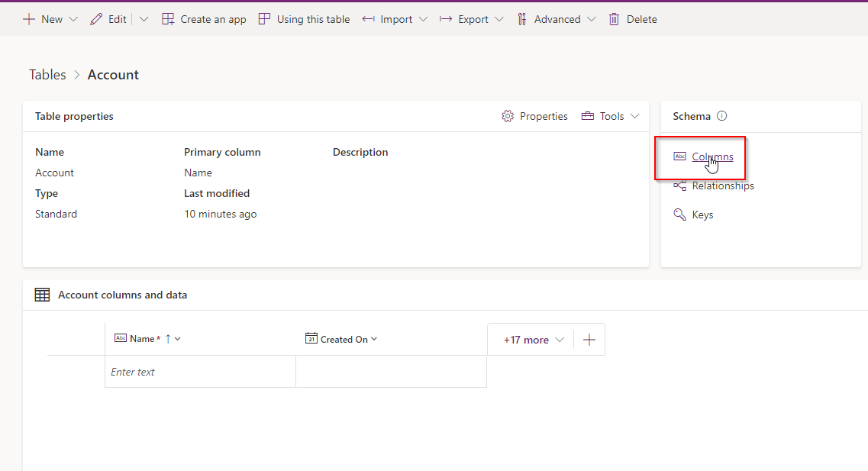Expand the New dropdown arrow
This screenshot has height=471, width=868.
(73, 19)
